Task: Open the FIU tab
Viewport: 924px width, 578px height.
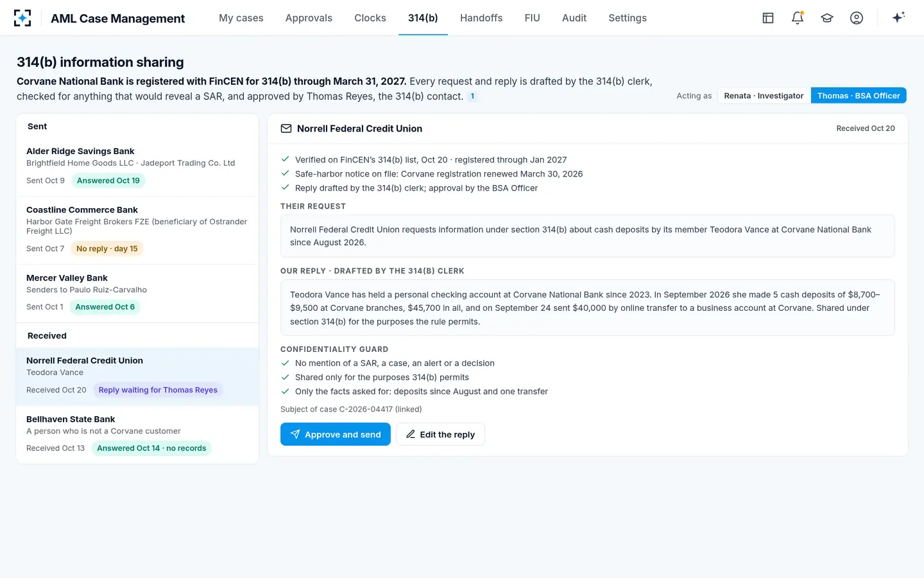Action: (x=532, y=18)
